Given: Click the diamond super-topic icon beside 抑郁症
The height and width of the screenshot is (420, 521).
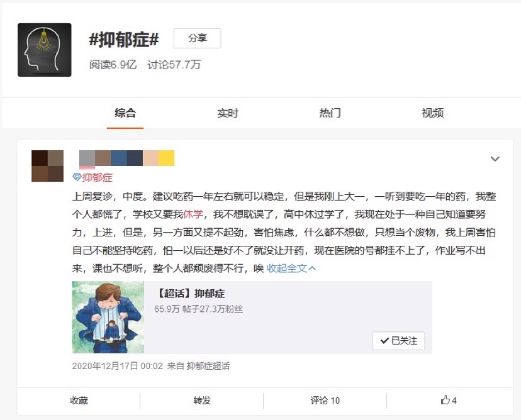Looking at the screenshot, I should coord(77,177).
